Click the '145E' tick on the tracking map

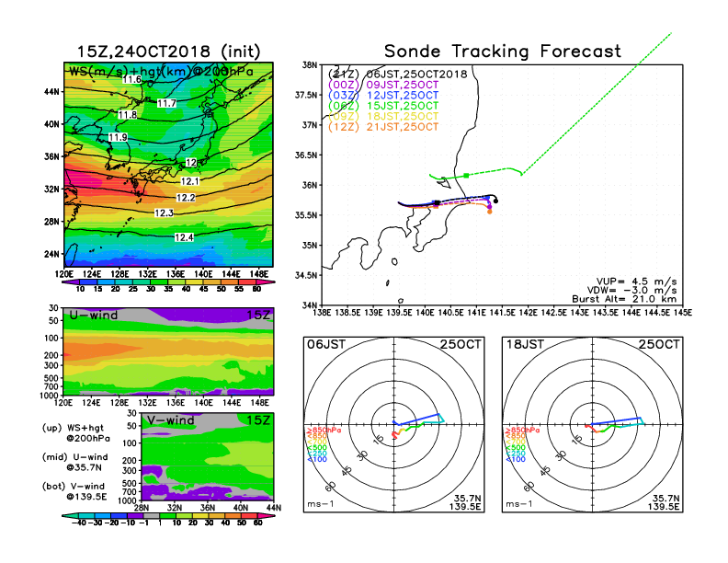click(x=682, y=313)
